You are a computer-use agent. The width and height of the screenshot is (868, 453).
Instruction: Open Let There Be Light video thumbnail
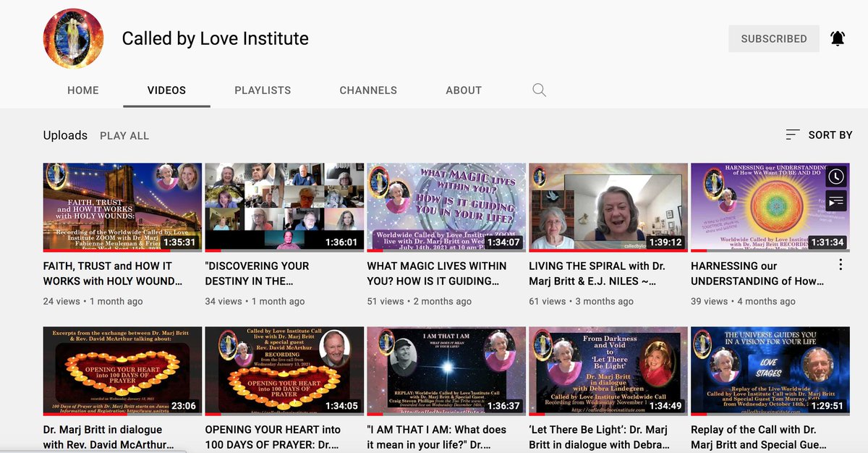608,371
